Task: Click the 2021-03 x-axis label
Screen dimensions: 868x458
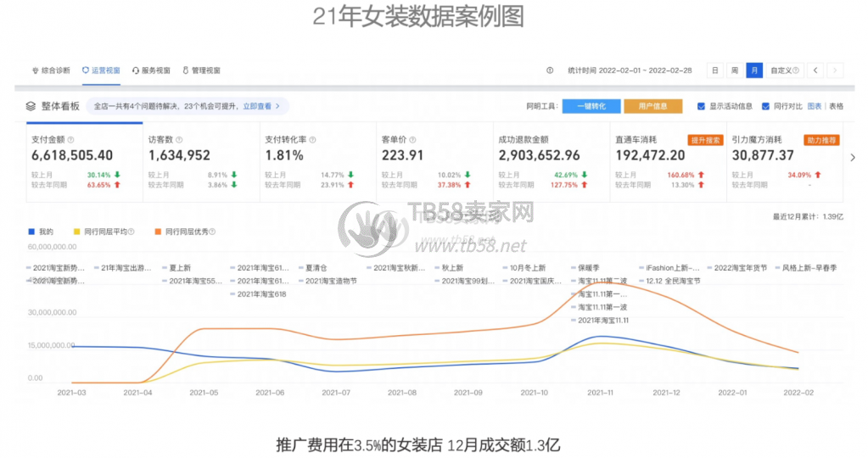Action: (71, 393)
